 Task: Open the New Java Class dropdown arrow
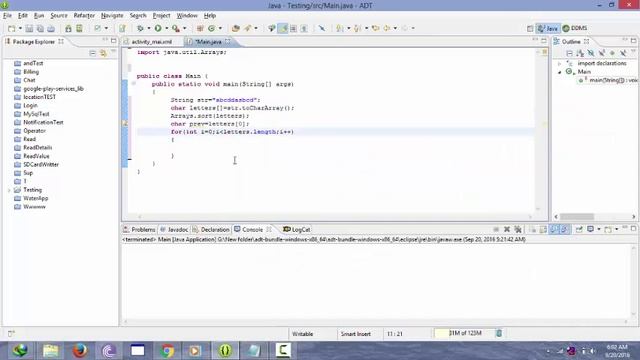coord(220,28)
